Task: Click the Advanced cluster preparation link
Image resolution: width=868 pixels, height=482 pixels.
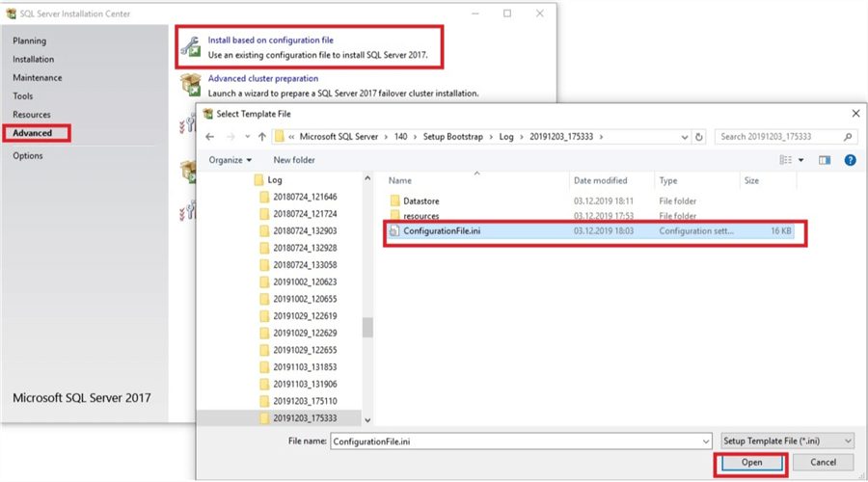Action: 263,79
